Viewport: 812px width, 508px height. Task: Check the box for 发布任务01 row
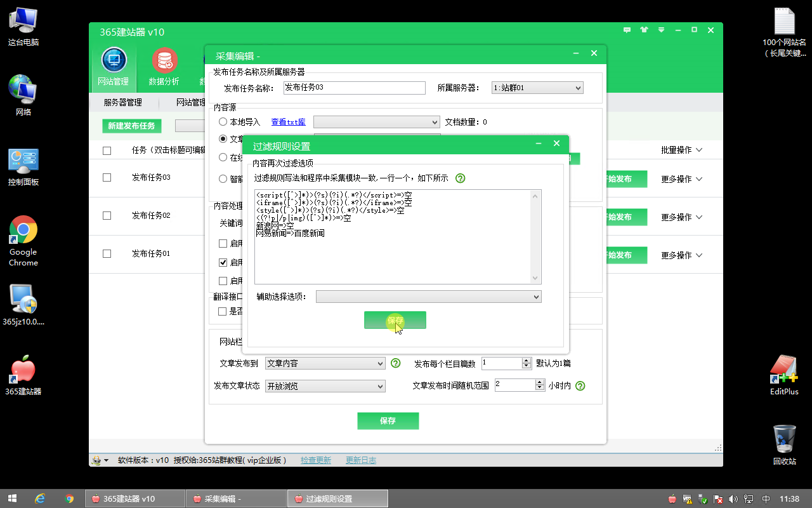coord(107,254)
